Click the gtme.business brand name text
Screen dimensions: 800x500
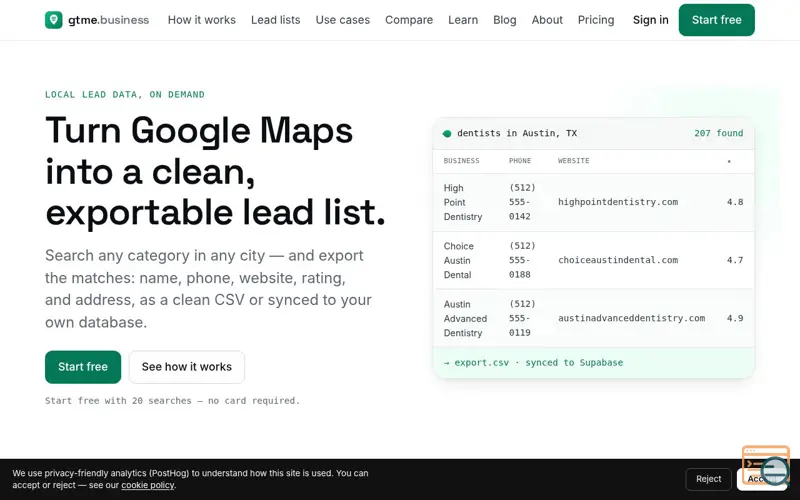109,20
